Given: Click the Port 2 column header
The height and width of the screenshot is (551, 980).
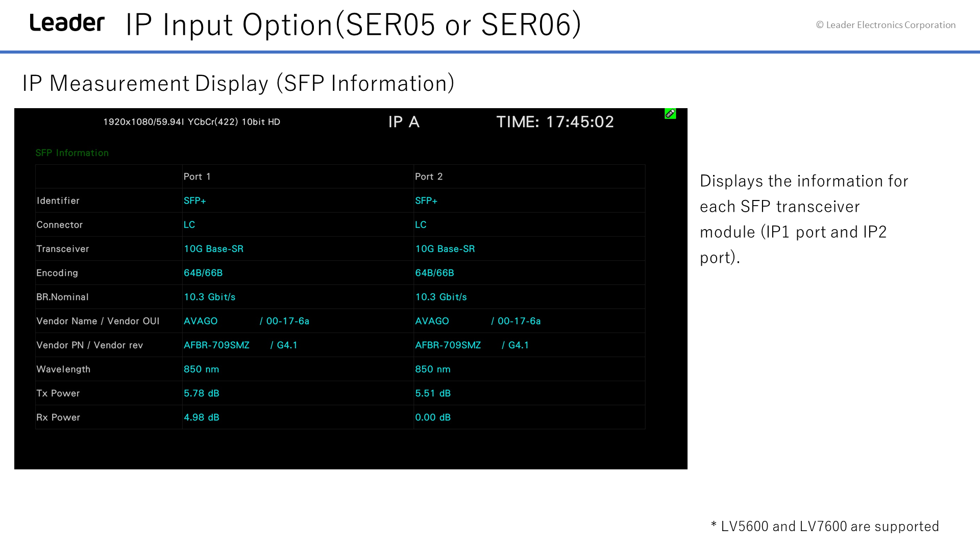Looking at the screenshot, I should coord(429,177).
